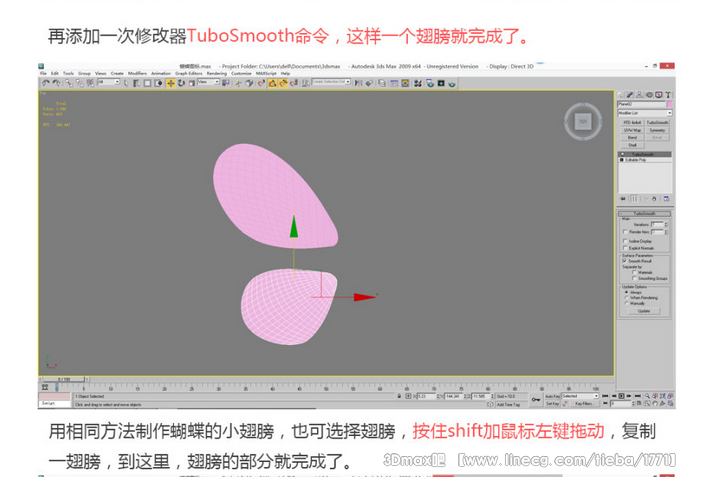Switch to the Display command panel tab
The height and width of the screenshot is (477, 705).
(x=659, y=95)
